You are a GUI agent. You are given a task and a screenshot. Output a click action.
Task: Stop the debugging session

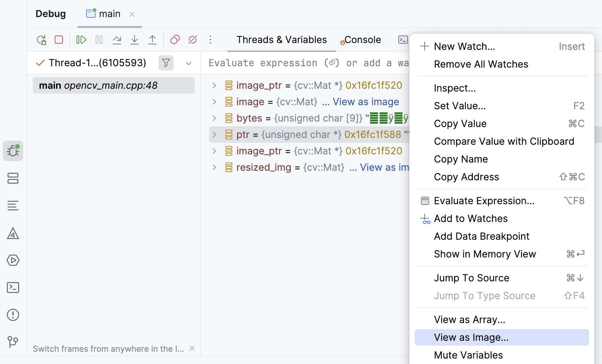[x=59, y=40]
